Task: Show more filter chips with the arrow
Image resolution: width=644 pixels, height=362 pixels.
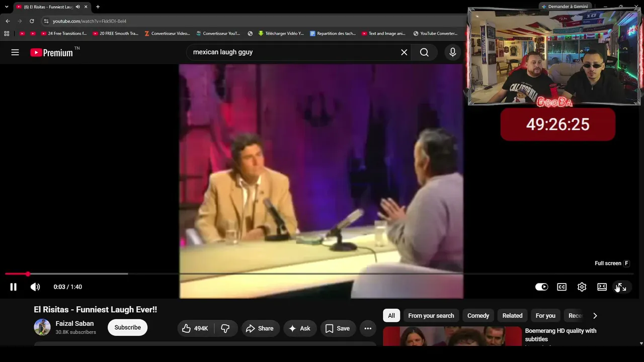Action: coord(595,316)
